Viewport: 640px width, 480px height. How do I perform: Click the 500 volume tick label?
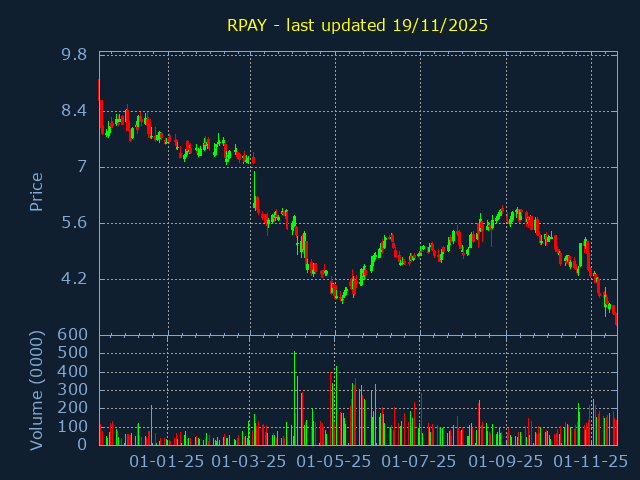coord(74,353)
